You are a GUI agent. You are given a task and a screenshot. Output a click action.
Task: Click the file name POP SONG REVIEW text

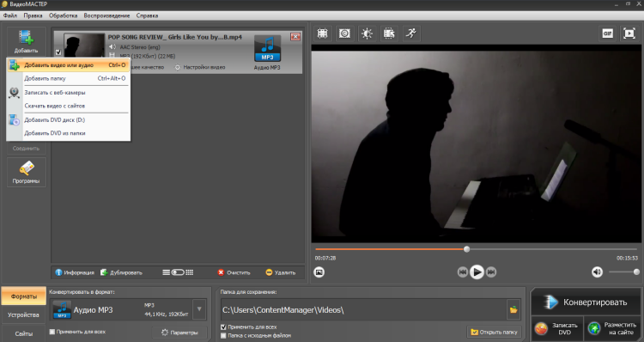pos(175,37)
